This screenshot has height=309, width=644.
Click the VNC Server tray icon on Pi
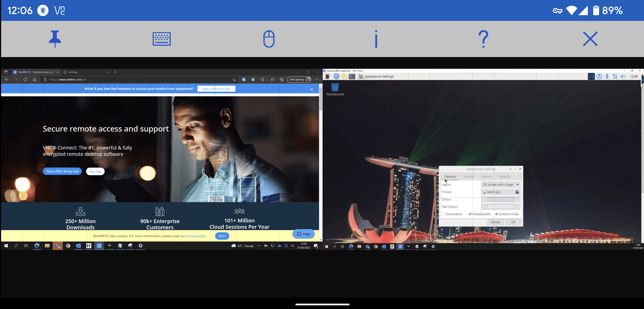pos(591,76)
